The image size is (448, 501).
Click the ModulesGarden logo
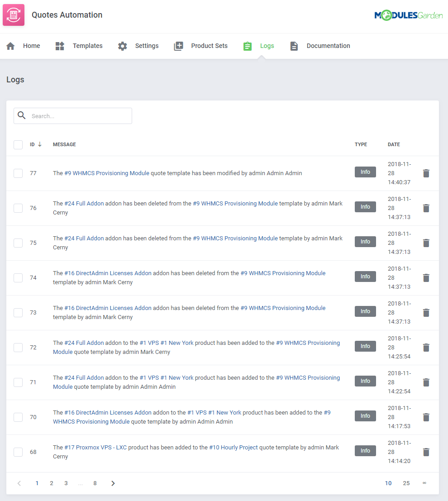[408, 15]
